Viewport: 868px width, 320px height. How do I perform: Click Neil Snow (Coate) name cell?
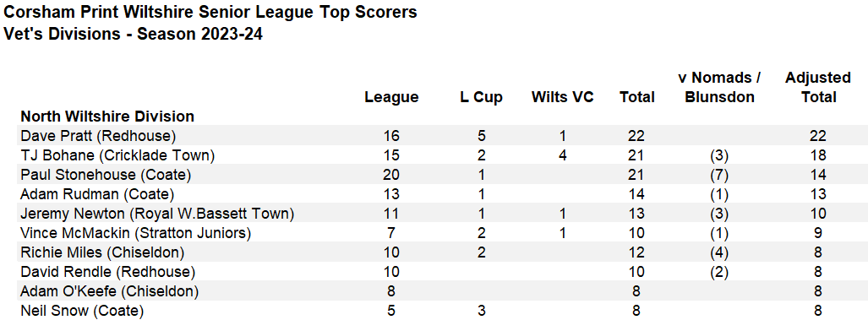point(82,311)
